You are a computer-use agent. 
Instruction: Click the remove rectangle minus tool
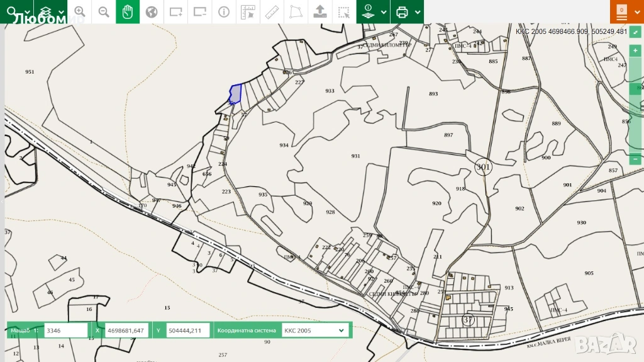[199, 12]
